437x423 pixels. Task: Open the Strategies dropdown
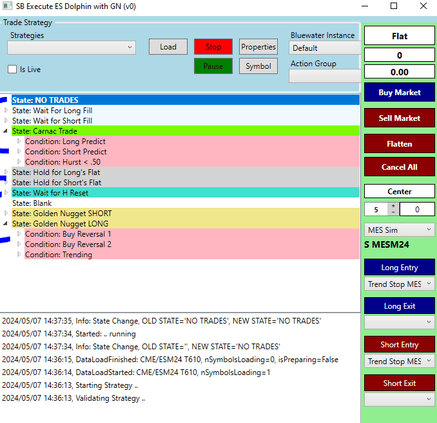pyautogui.click(x=71, y=48)
